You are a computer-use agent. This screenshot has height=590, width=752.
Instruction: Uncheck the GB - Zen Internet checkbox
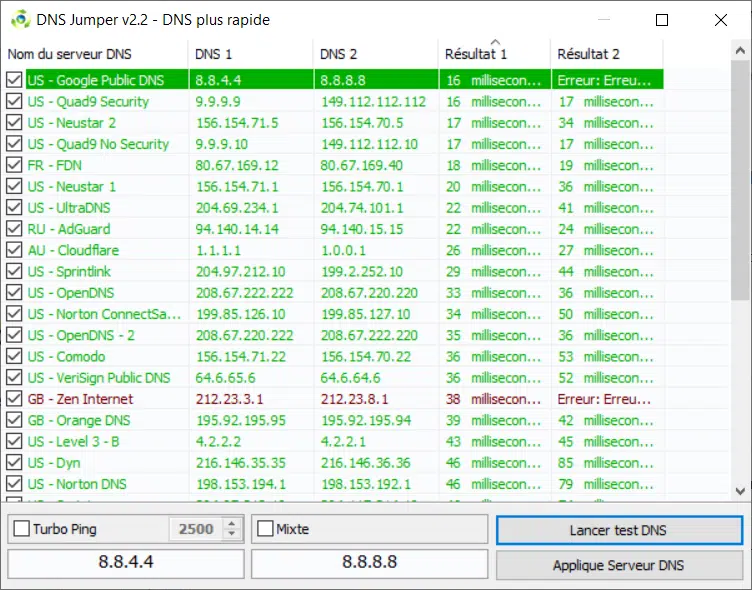coord(14,399)
